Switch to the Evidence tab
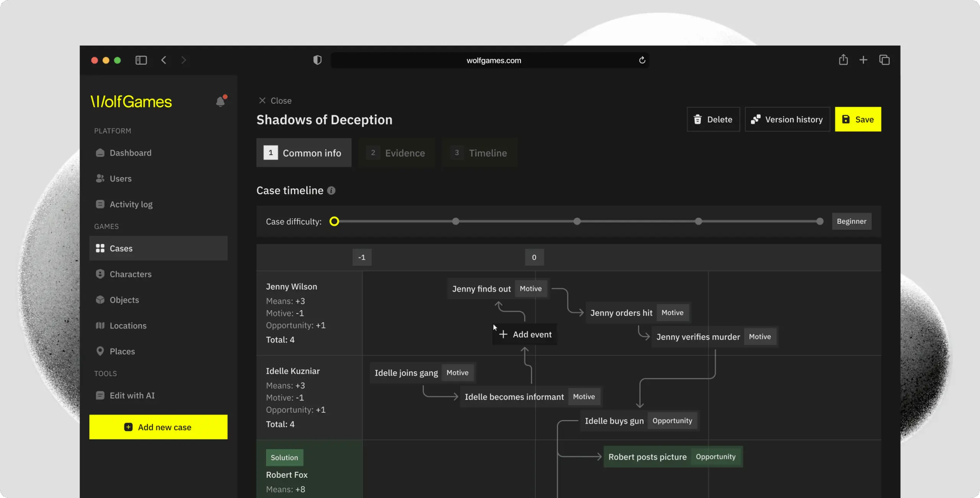980x498 pixels. coord(397,153)
